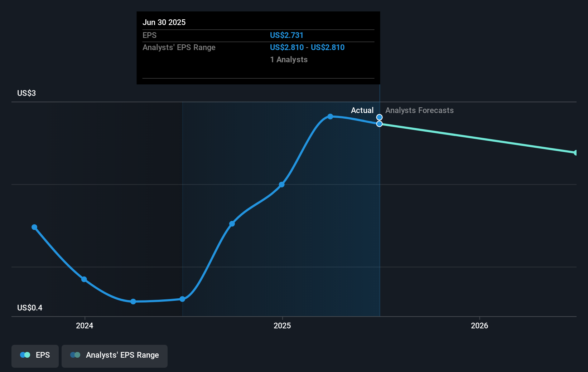
Task: Toggle the Analysts' EPS Range series
Action: tap(114, 356)
